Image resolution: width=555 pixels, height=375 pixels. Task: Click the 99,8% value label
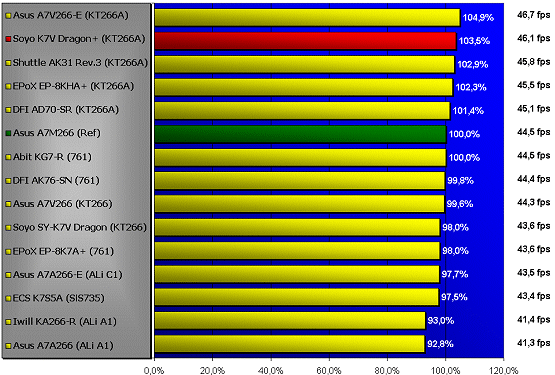point(460,181)
